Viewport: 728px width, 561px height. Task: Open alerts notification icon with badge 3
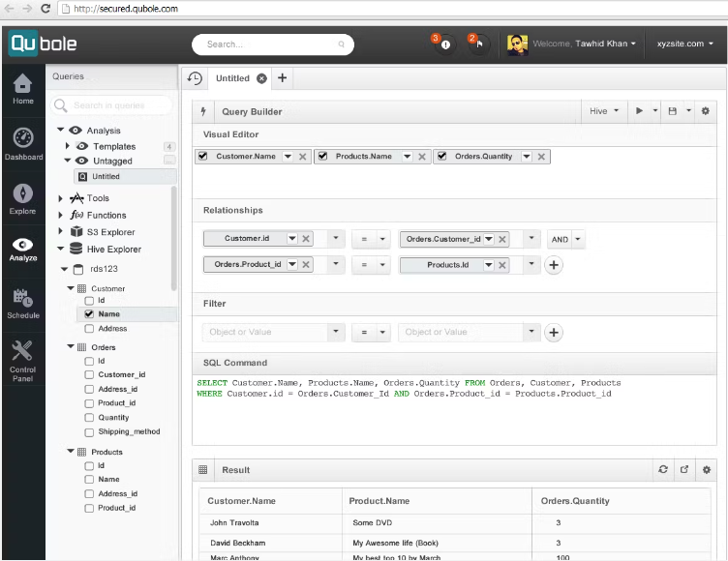click(x=443, y=44)
